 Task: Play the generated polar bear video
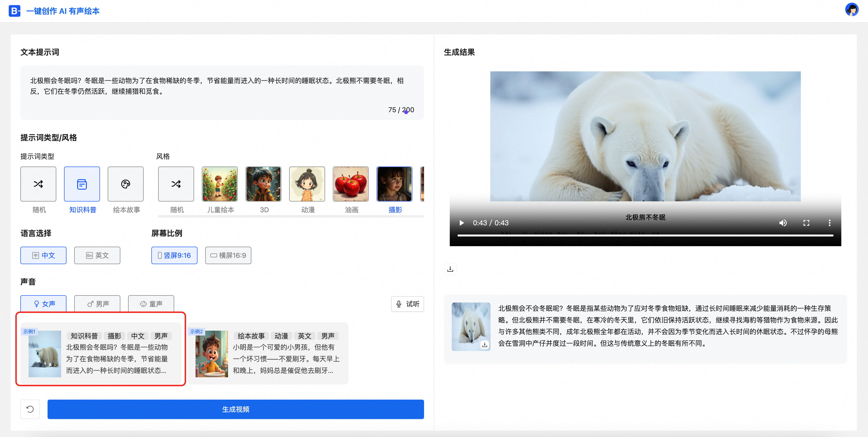(462, 223)
